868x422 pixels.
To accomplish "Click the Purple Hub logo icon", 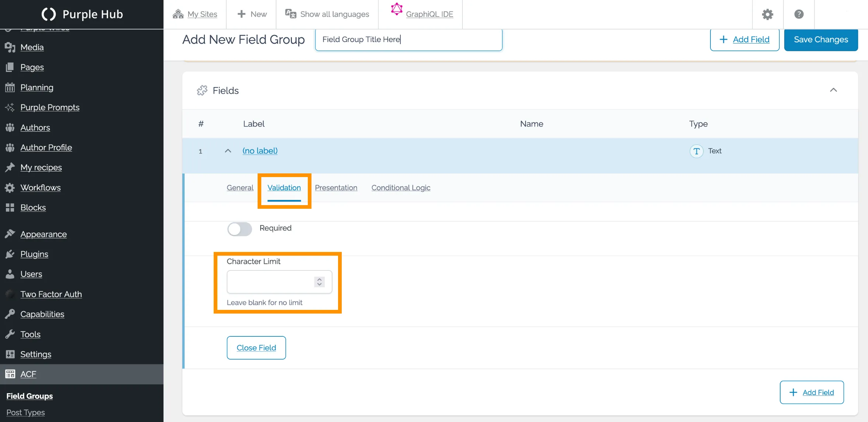I will tap(48, 14).
